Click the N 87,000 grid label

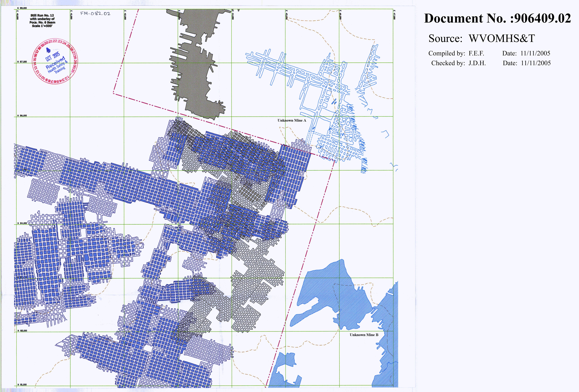coord(22,62)
